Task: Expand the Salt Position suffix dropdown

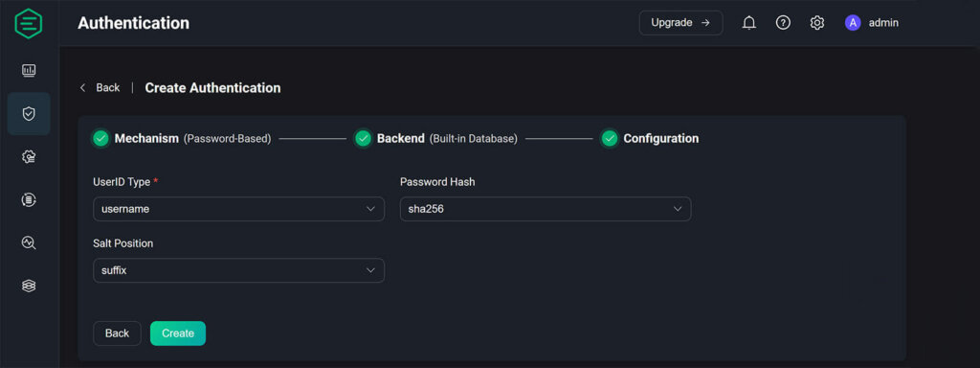Action: (238, 270)
